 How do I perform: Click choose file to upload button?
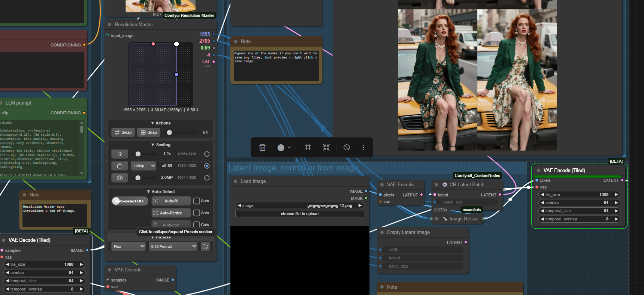pos(299,214)
